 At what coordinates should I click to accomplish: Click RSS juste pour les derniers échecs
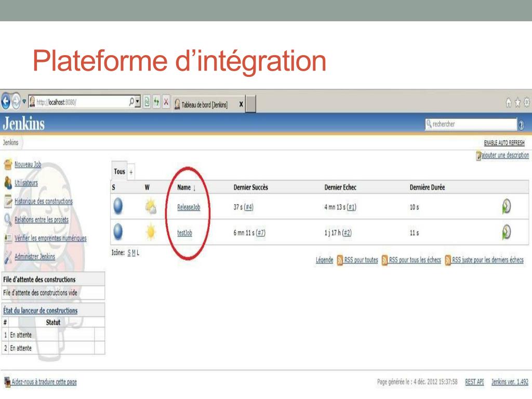coord(488,260)
